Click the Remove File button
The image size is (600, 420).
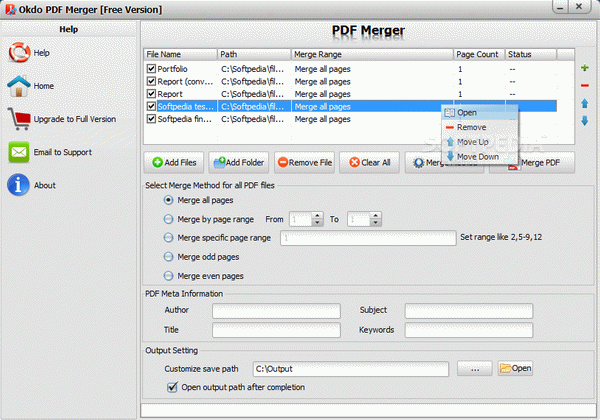click(x=304, y=163)
